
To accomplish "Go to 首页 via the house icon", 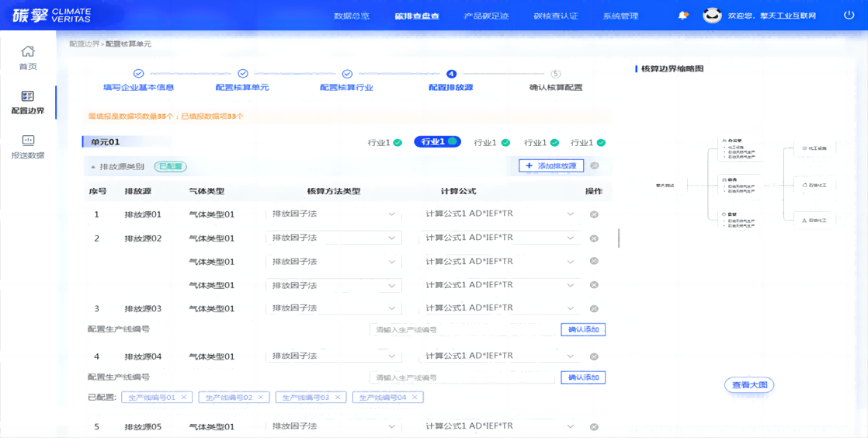I will (x=28, y=52).
